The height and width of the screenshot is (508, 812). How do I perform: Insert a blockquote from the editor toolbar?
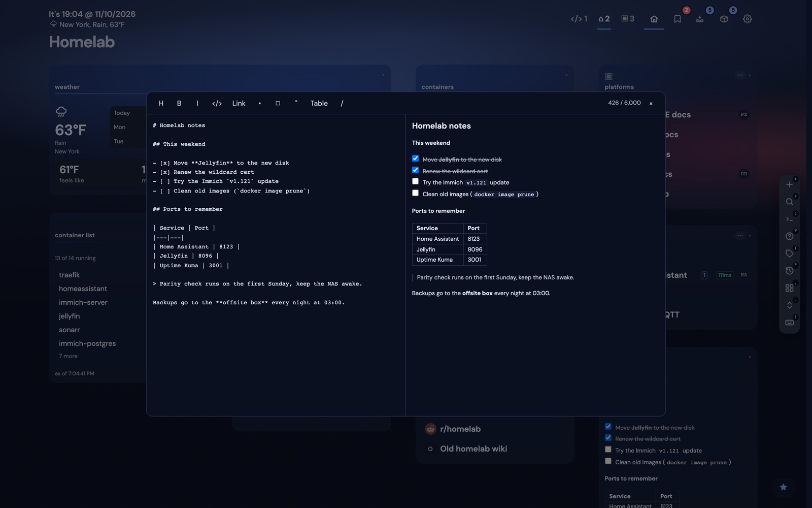coord(296,103)
